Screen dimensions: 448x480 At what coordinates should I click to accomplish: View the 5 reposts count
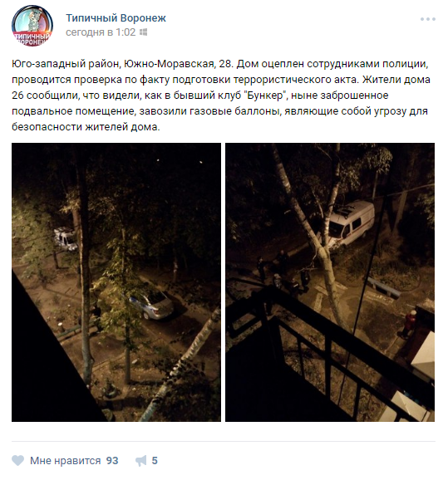(x=155, y=461)
